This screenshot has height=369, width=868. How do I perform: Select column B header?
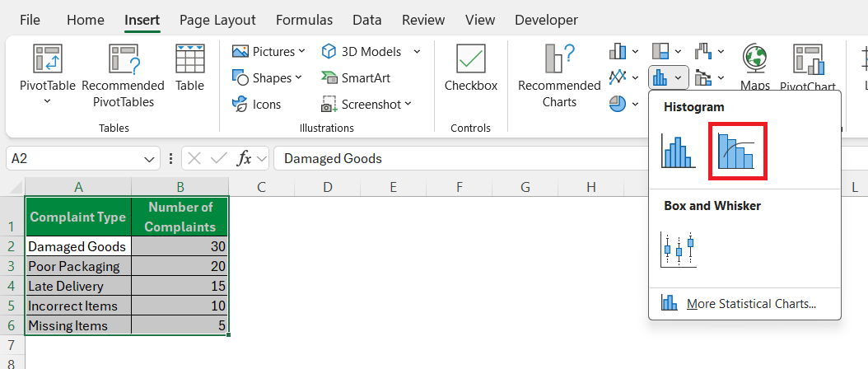click(180, 187)
